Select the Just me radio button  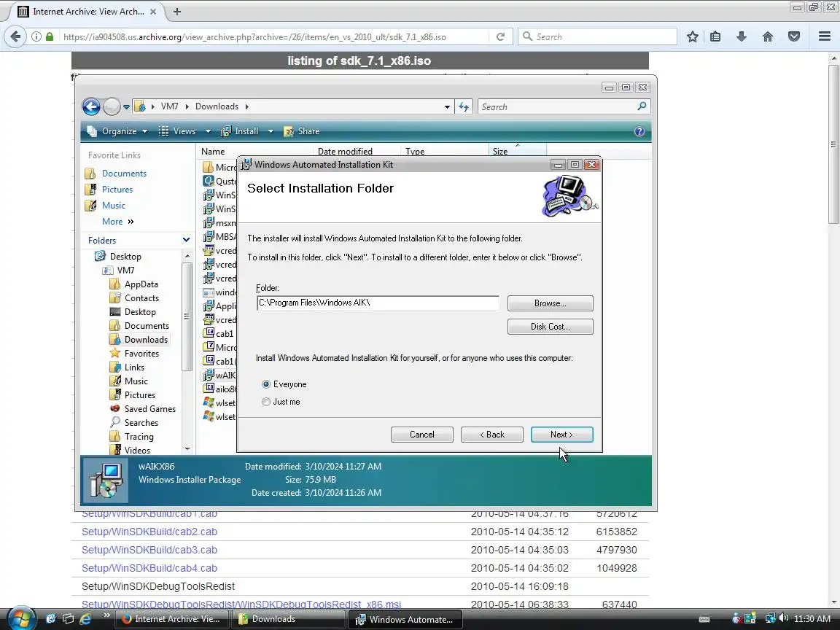(x=266, y=402)
